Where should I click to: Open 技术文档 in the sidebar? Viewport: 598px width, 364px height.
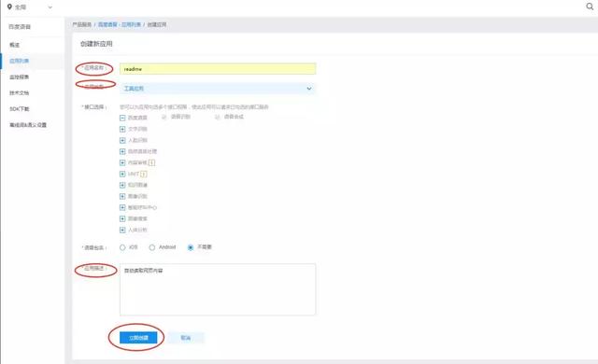click(x=19, y=93)
